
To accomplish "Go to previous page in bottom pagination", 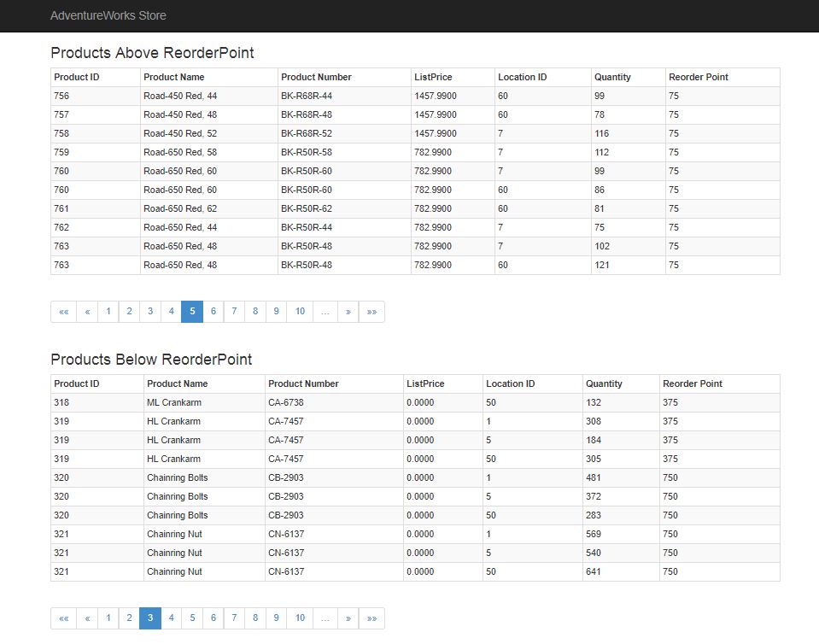I will [86, 618].
